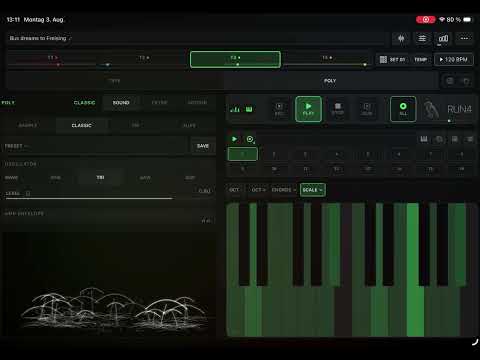Adjust the oscillator LEVEL slider
Image resolution: width=480 pixels, height=360 pixels.
(x=89, y=198)
